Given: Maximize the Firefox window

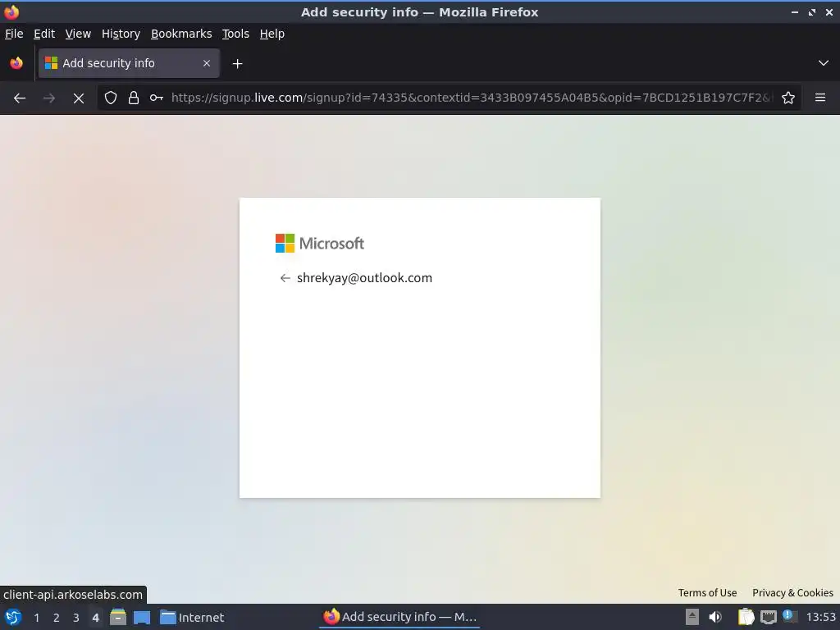Looking at the screenshot, I should pyautogui.click(x=812, y=11).
